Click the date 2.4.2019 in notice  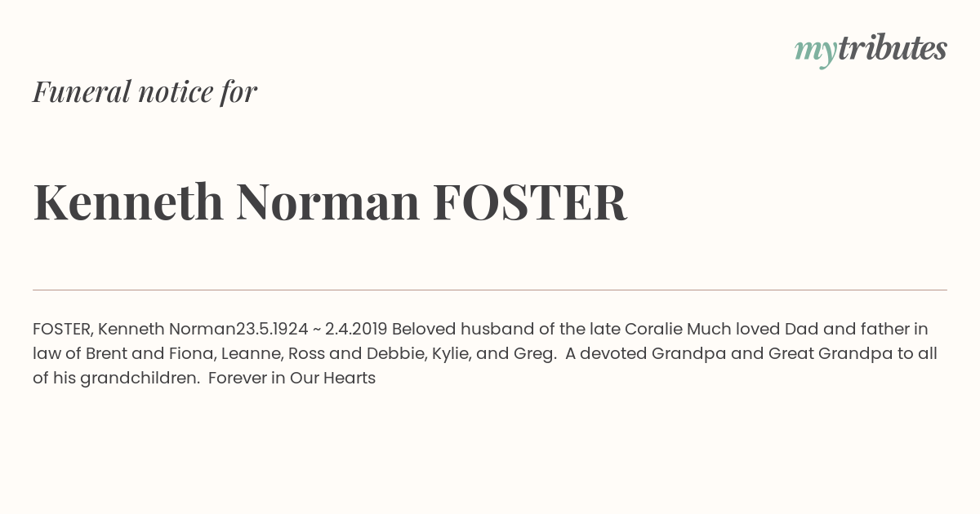click(x=356, y=329)
